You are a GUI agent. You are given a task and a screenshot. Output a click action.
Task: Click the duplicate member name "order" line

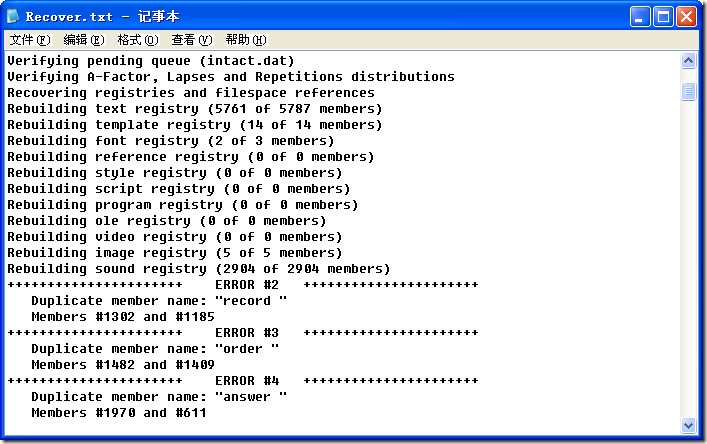pyautogui.click(x=155, y=349)
